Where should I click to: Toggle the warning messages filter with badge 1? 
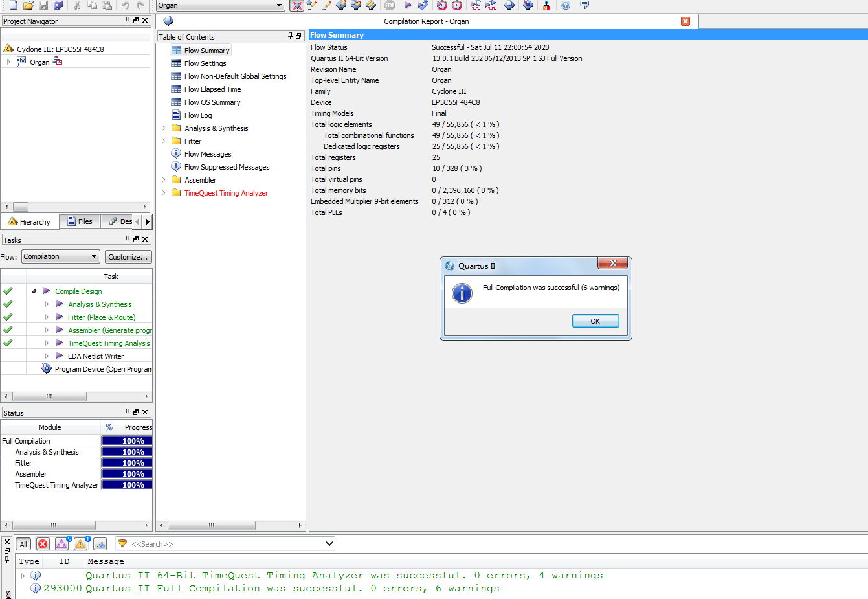(x=81, y=544)
